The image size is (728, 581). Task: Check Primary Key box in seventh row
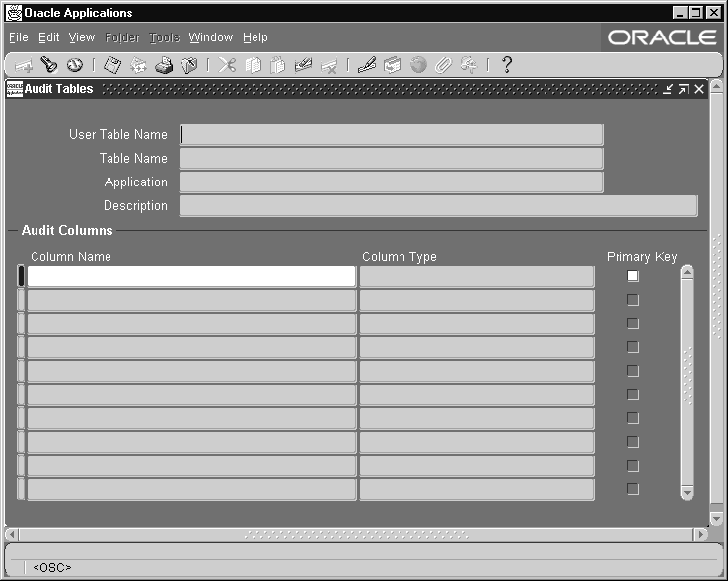point(633,418)
